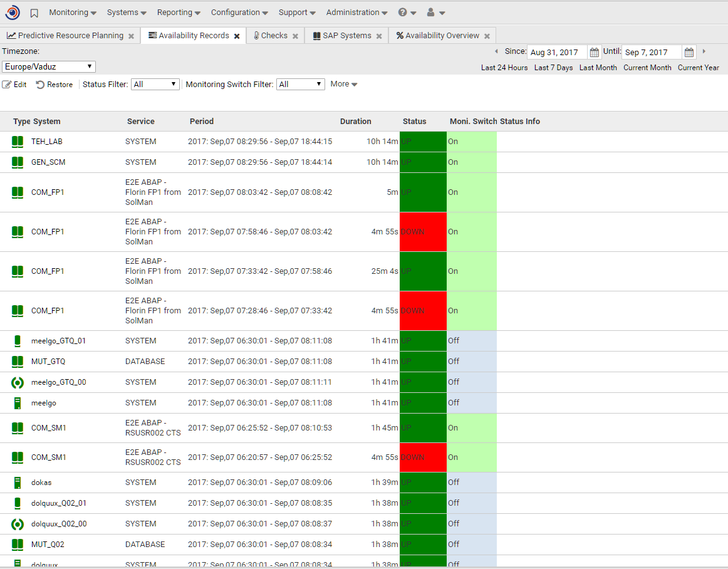Select the Current Month range

tap(647, 68)
